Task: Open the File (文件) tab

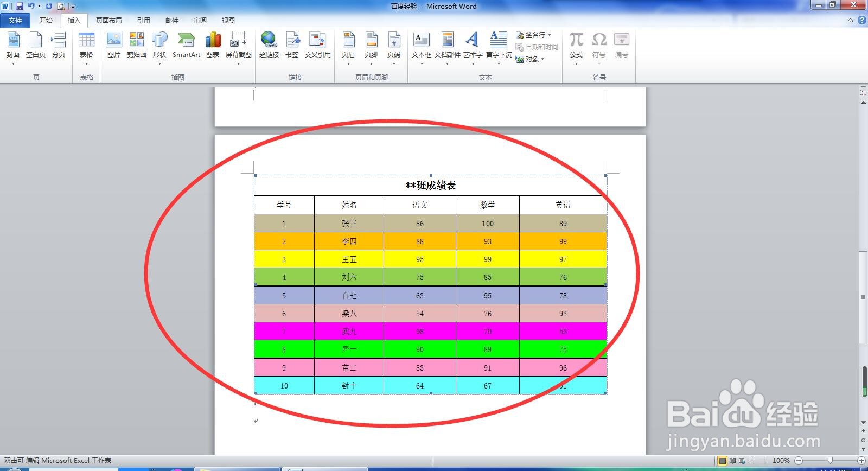Action: (x=15, y=21)
